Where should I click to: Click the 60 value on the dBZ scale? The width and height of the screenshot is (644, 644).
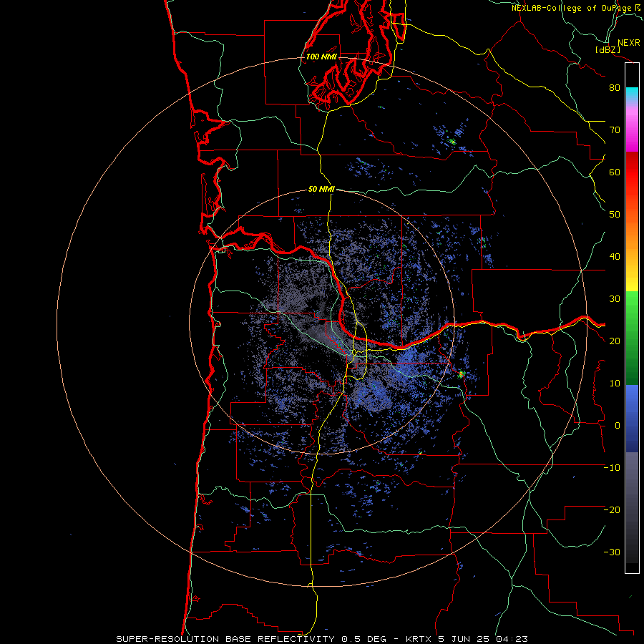point(615,172)
